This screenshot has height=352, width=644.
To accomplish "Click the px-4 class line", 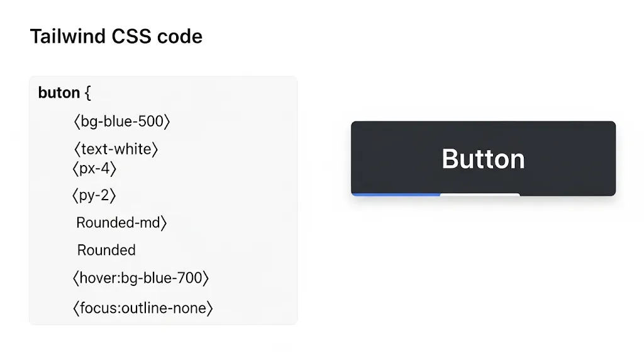I will pyautogui.click(x=94, y=169).
